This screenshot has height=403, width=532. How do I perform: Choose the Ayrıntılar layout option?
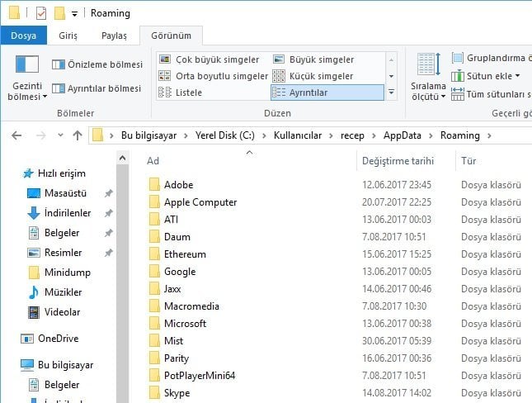[327, 92]
